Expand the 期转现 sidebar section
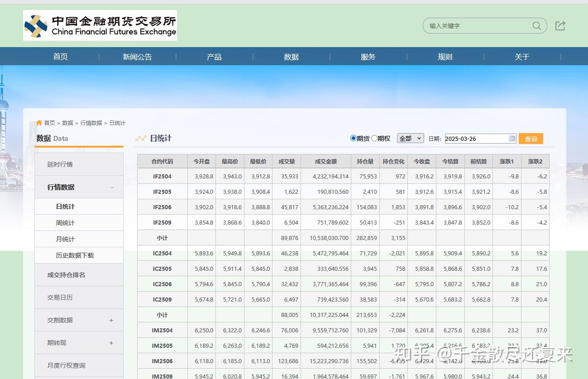This screenshot has height=379, width=588. 111,343
